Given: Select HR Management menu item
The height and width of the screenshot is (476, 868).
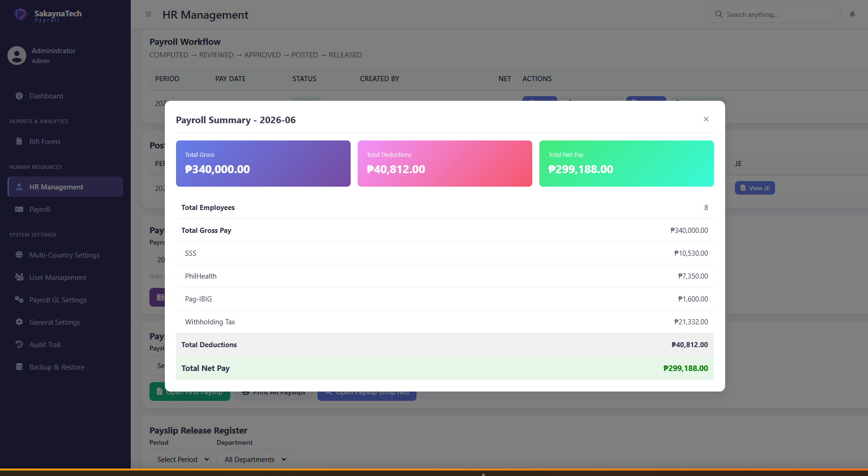Looking at the screenshot, I should coord(65,187).
